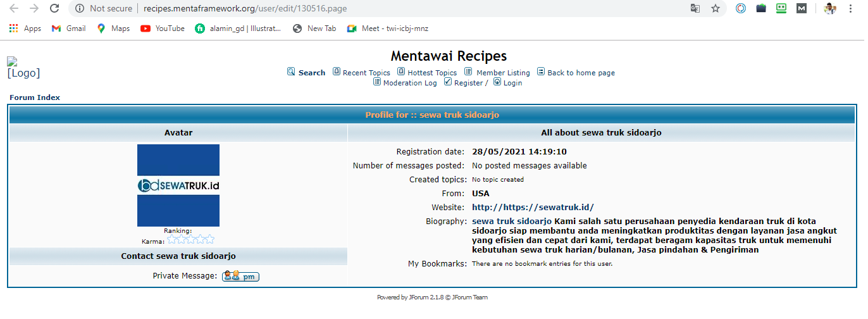
Task: Open the Apps bookmark shortcut
Action: point(25,28)
